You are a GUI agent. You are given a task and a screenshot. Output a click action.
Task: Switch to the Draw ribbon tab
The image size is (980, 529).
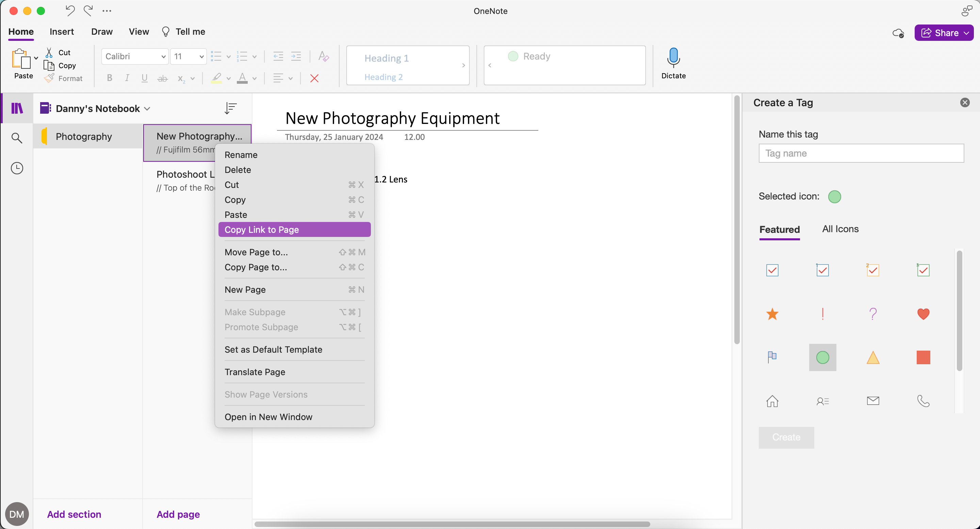[102, 32]
